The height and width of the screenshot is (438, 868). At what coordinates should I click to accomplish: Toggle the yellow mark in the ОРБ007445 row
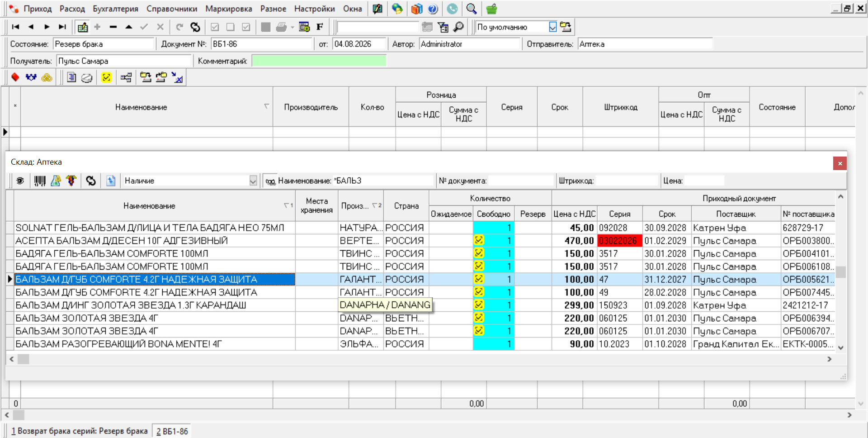coord(479,292)
